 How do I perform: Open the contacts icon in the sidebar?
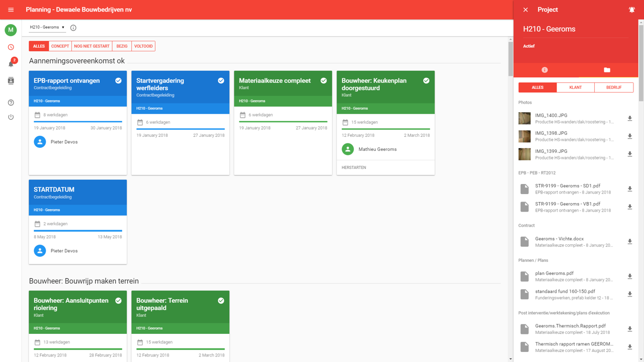(x=11, y=81)
